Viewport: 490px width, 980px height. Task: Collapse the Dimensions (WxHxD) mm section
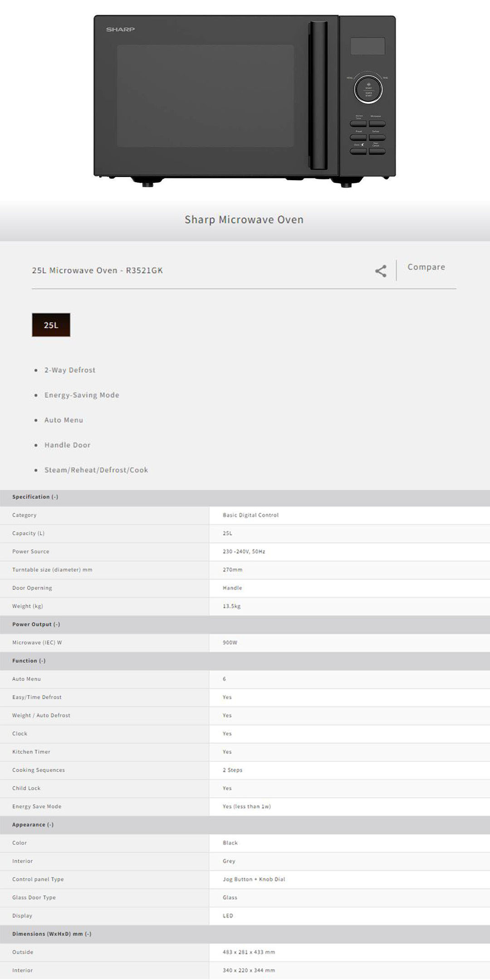point(52,934)
